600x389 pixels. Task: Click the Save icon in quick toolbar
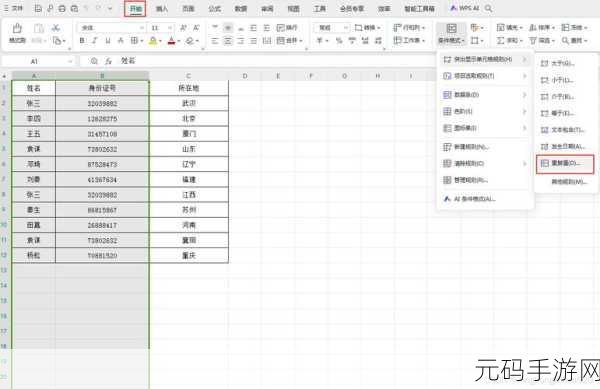click(38, 8)
